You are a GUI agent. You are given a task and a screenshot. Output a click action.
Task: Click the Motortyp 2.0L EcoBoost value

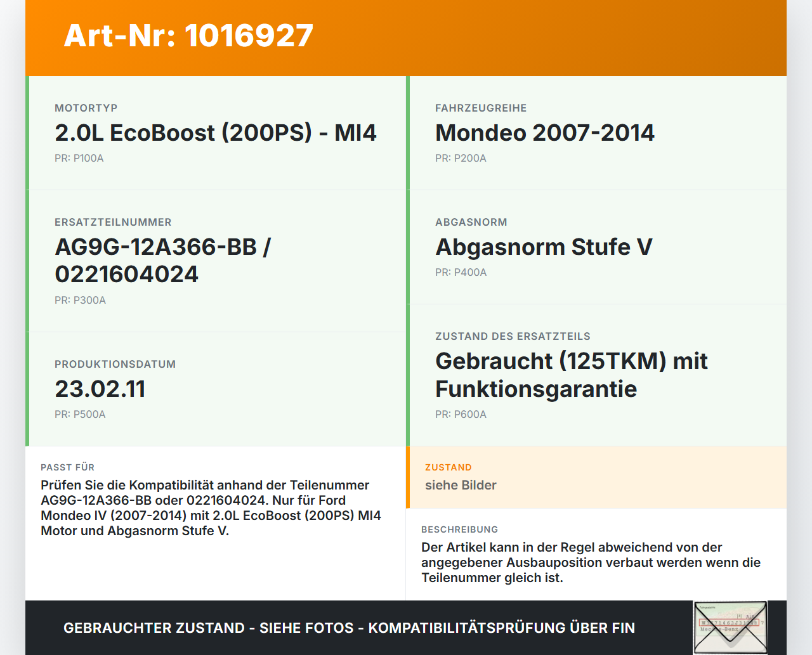(216, 133)
